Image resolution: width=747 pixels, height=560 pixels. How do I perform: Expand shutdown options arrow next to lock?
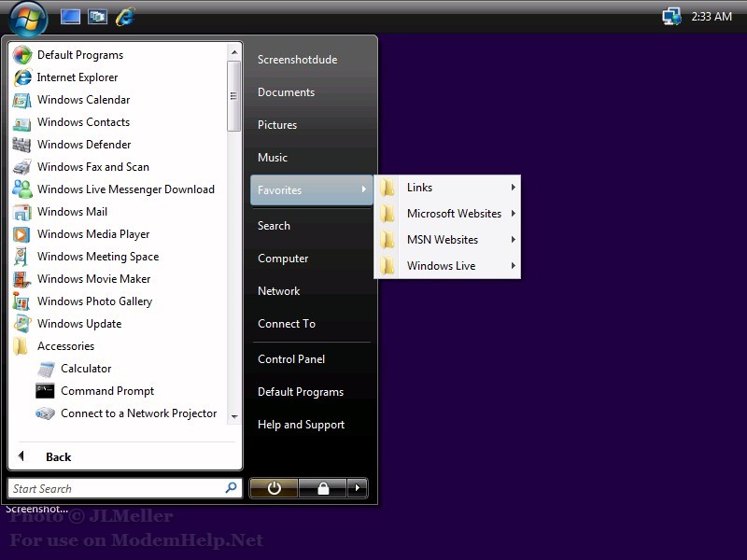pos(357,488)
